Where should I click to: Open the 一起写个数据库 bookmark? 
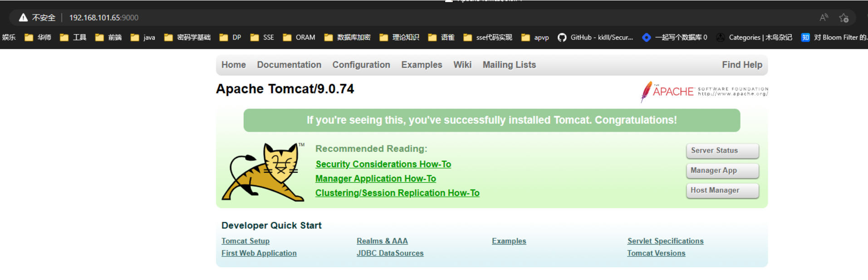point(675,37)
